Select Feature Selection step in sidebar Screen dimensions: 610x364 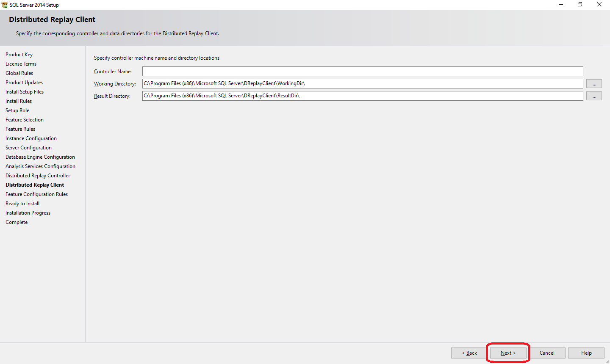(25, 120)
